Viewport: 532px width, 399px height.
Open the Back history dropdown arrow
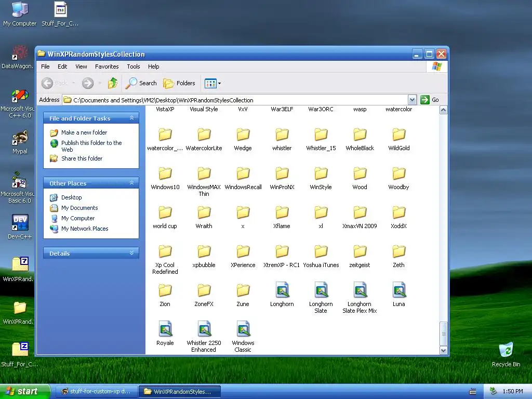click(x=73, y=83)
